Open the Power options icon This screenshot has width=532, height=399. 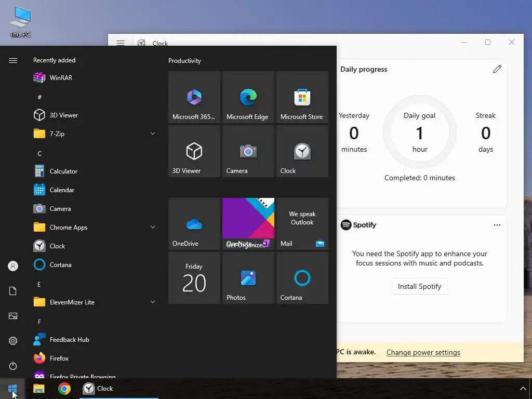click(13, 366)
